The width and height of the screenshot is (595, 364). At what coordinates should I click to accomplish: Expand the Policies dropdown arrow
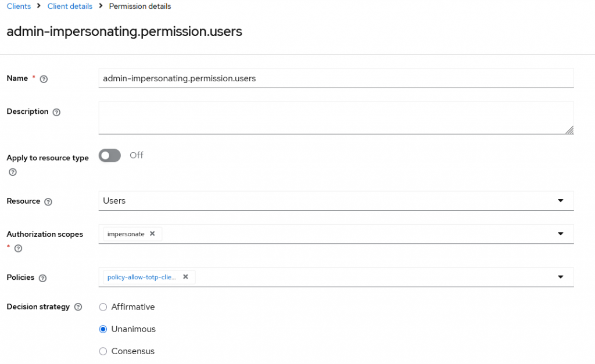[561, 277]
